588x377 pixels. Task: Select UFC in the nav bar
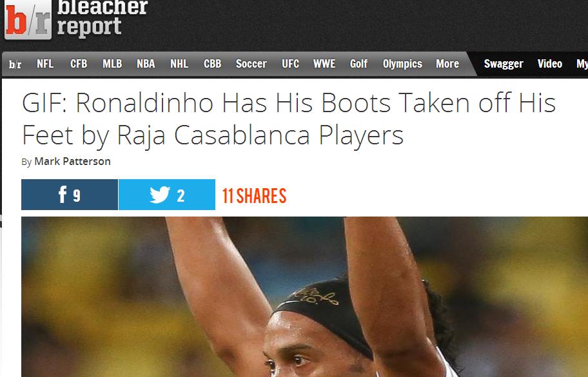291,64
